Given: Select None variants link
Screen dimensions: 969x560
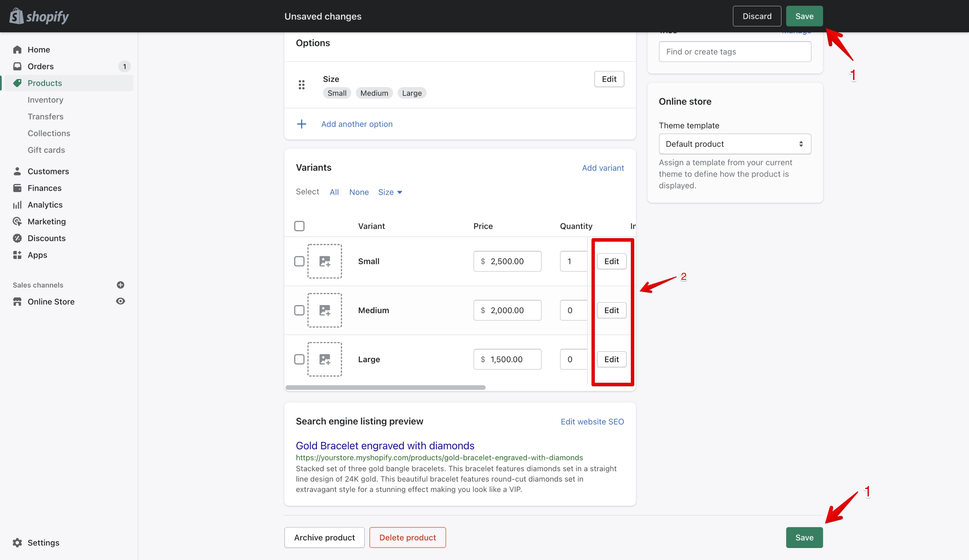Looking at the screenshot, I should (359, 192).
